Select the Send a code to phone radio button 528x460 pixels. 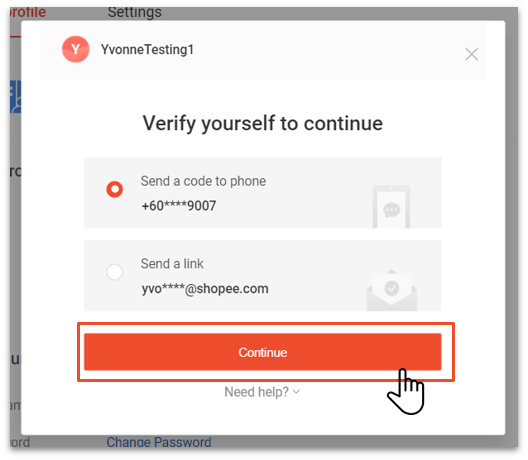[x=114, y=189]
